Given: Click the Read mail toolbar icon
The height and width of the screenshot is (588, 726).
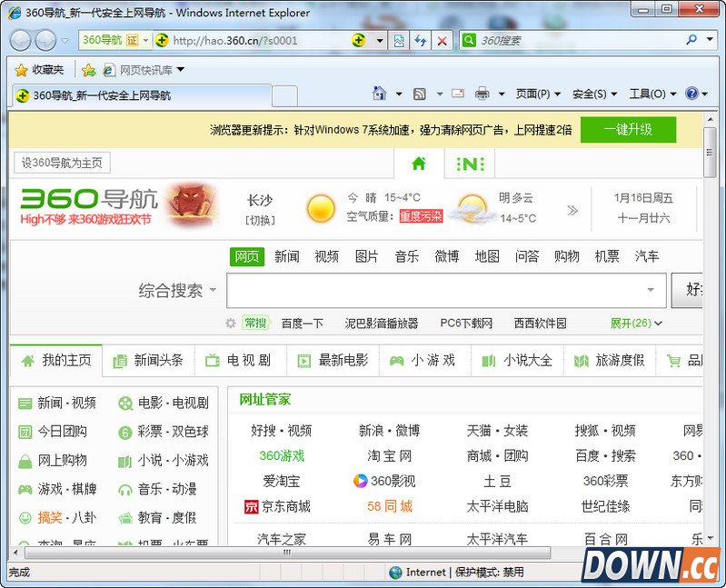Looking at the screenshot, I should [x=458, y=94].
